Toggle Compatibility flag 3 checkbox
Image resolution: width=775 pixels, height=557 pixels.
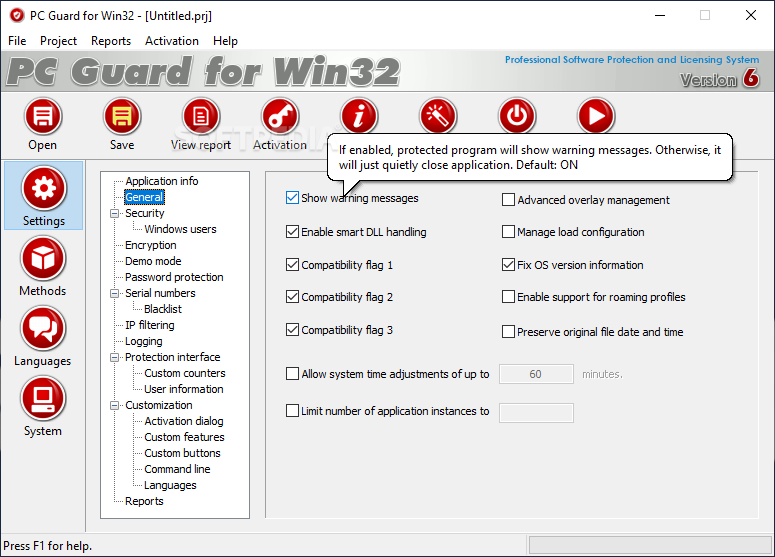(x=292, y=330)
